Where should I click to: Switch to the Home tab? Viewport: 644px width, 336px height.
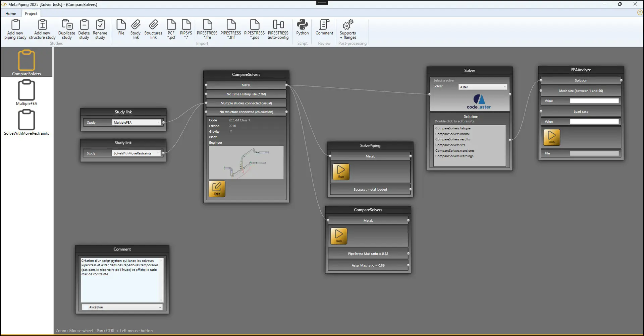coord(11,13)
